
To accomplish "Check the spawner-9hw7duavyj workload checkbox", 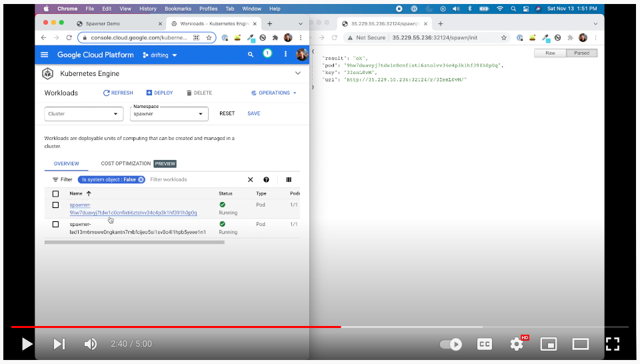I will click(55, 205).
